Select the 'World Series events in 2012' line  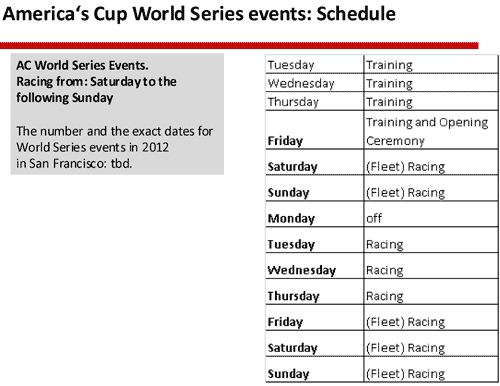point(92,147)
